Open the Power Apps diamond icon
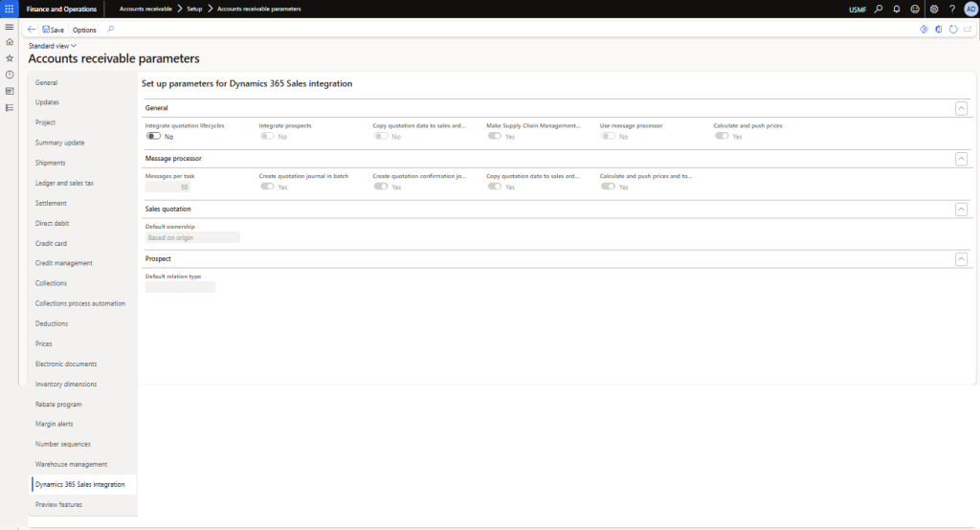The height and width of the screenshot is (530, 980). (924, 30)
